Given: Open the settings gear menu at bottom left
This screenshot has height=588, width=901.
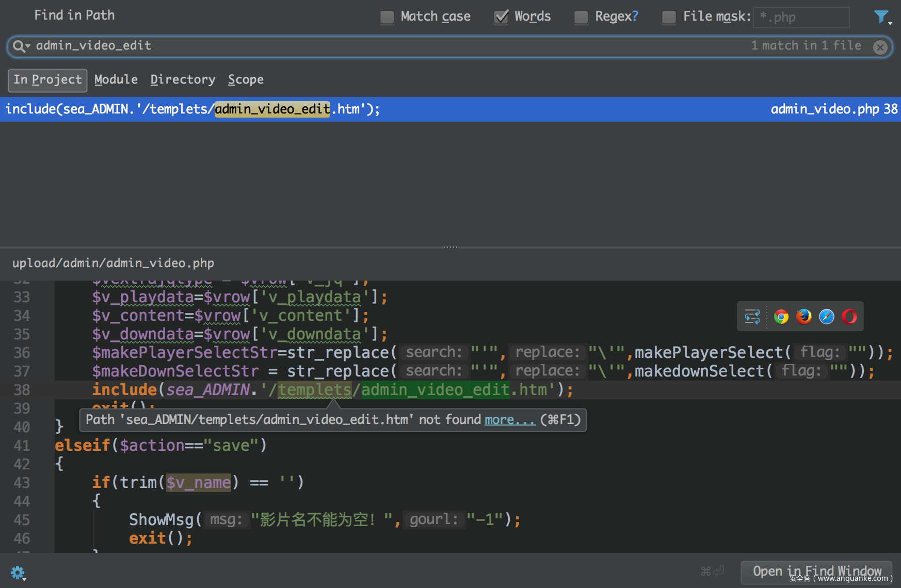Looking at the screenshot, I should coord(18,573).
